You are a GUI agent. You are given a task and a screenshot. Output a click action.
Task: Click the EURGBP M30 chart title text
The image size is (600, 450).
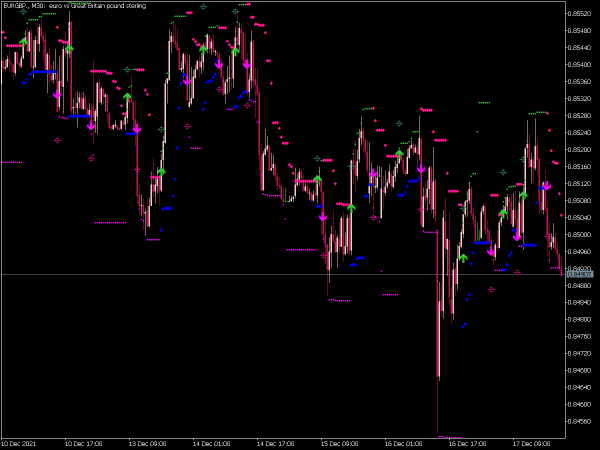tap(75, 6)
